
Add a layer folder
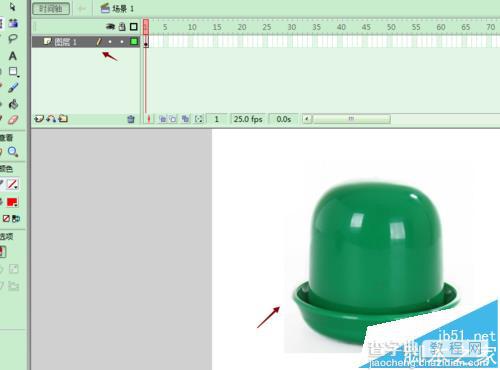point(63,119)
